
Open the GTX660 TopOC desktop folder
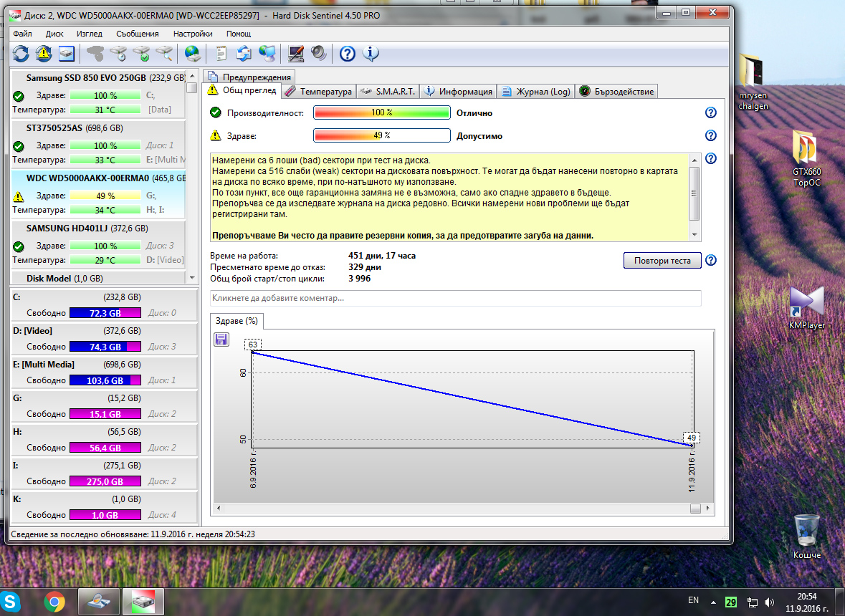(807, 158)
